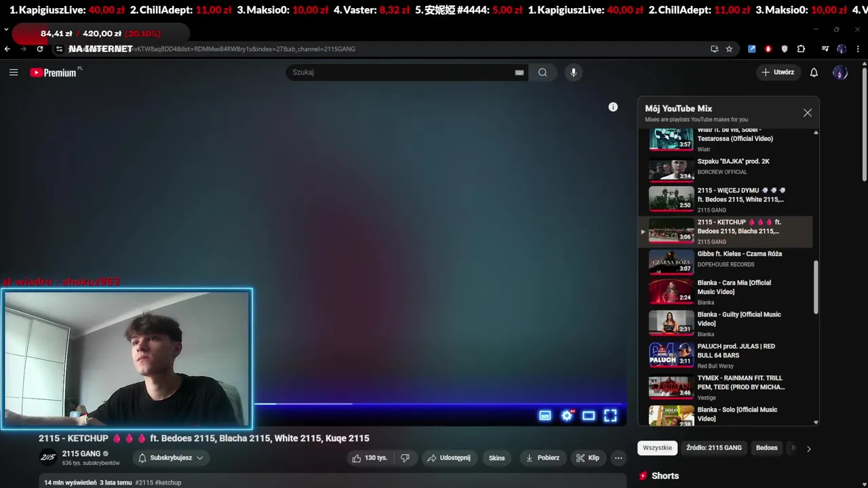This screenshot has height=488, width=868.
Task: Open the Skins button
Action: point(497,458)
